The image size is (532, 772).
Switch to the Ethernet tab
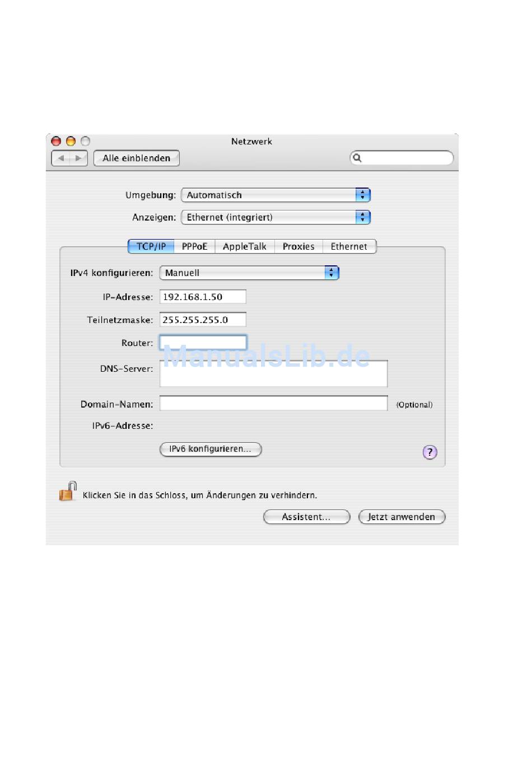coord(349,246)
